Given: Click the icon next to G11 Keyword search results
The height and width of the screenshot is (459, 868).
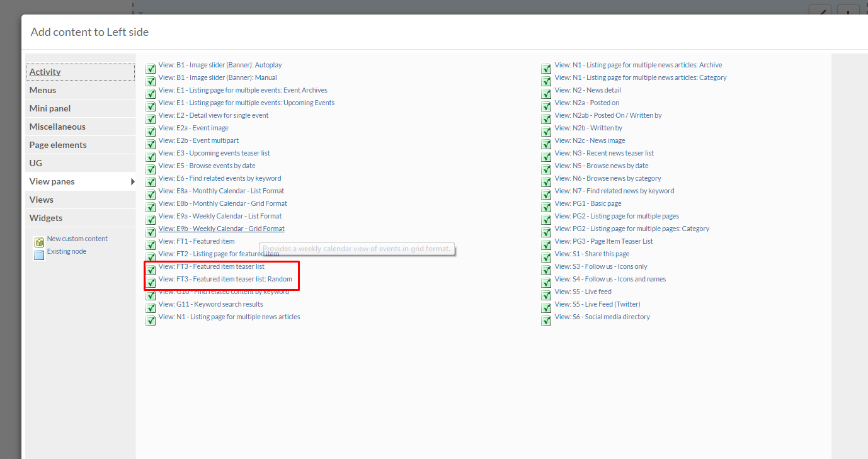Looking at the screenshot, I should 151,308.
